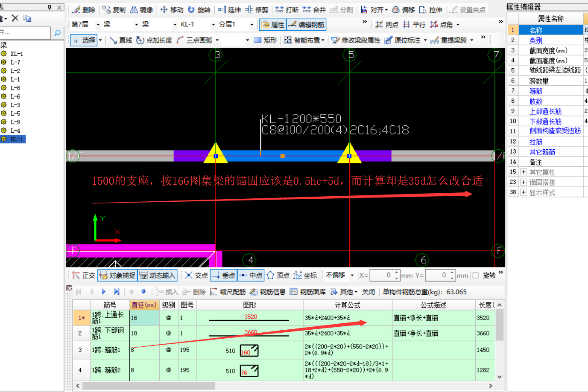Check the 旋转 checkbox

click(475, 276)
